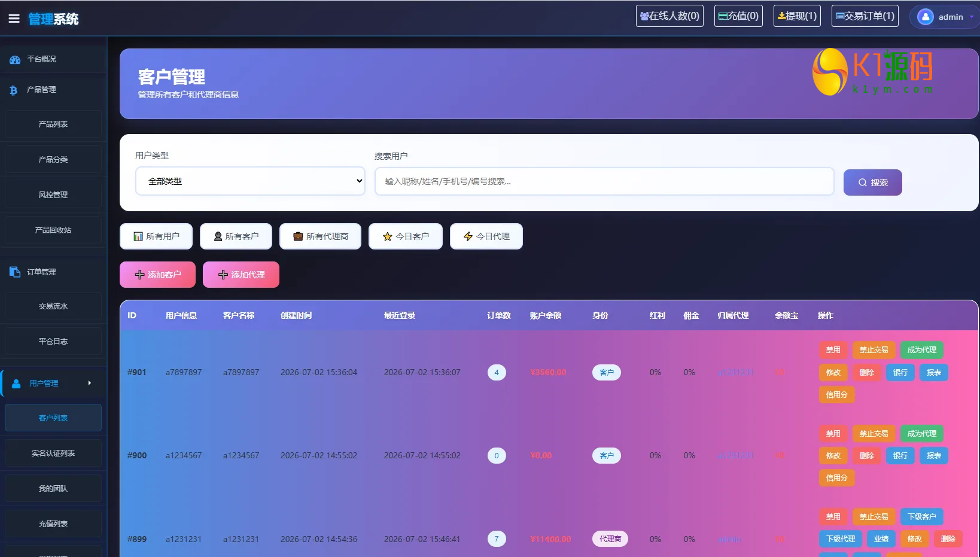The image size is (980, 557).
Task: Click the bitcoin icon for 产品管理
Action: pyautogui.click(x=14, y=90)
